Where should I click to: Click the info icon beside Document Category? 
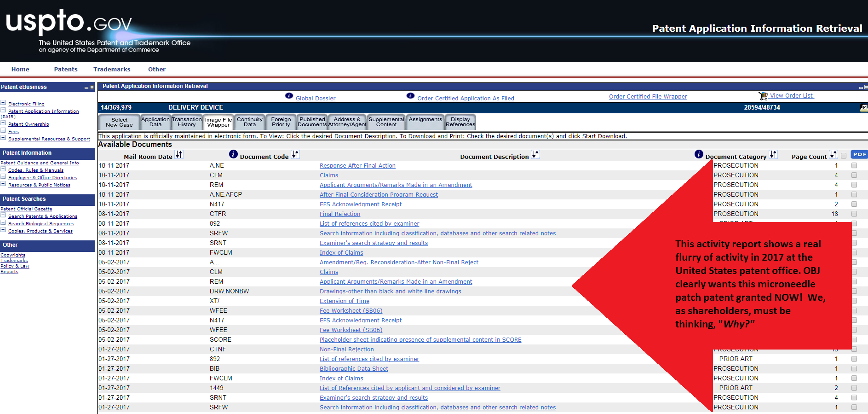[699, 154]
